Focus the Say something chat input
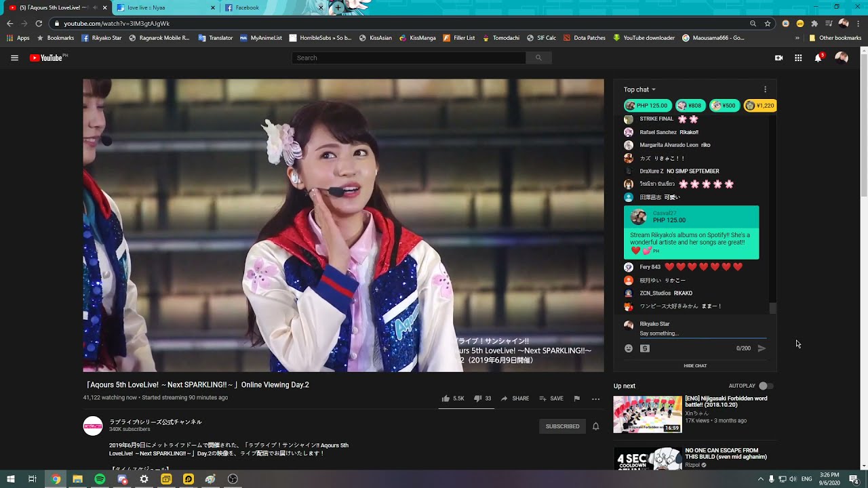The image size is (868, 488). (703, 333)
